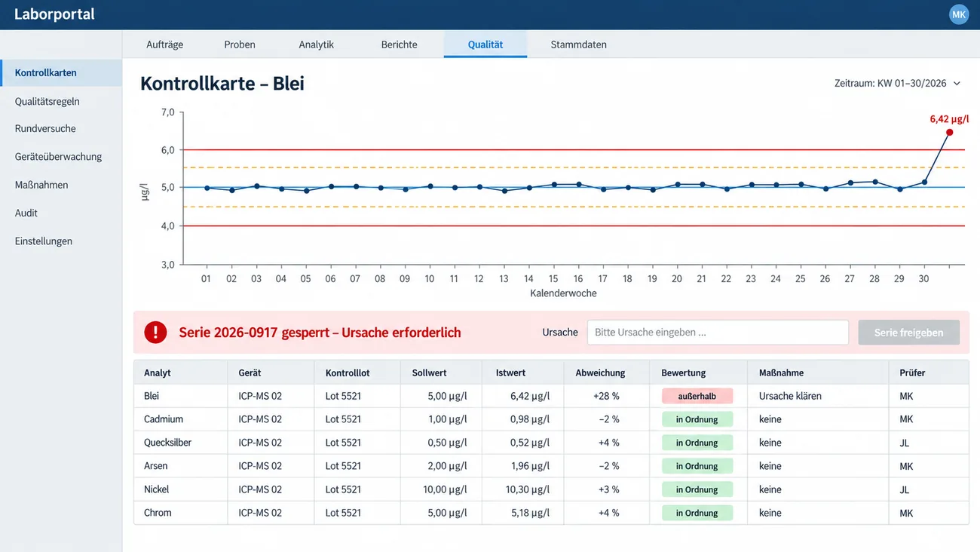Screen dimensions: 980x552
Task: Click the chart data point for week 01
Action: (x=207, y=188)
